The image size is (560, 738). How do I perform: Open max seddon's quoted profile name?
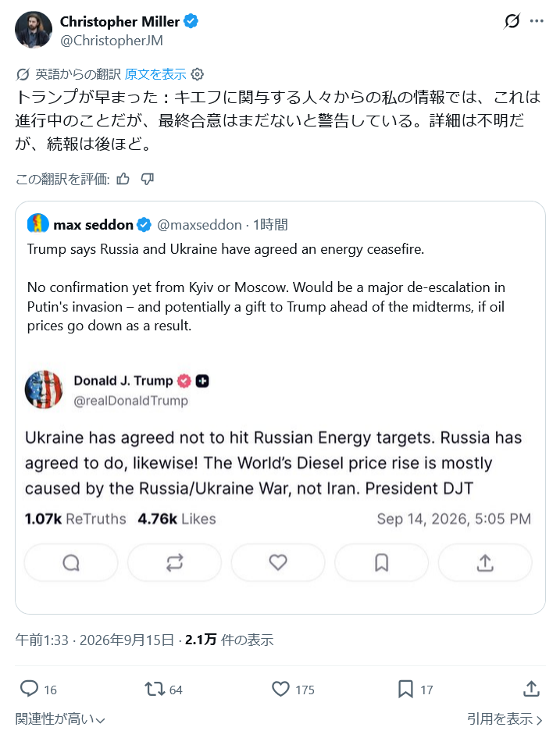93,225
